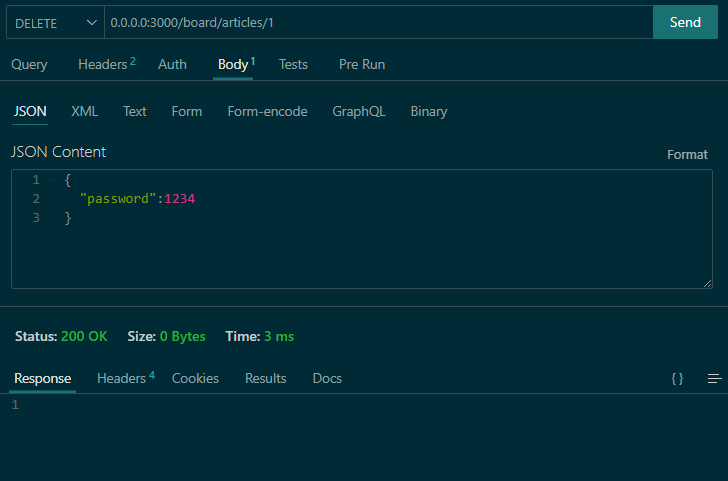The width and height of the screenshot is (728, 481).
Task: Open the request Headers tab
Action: (x=107, y=64)
